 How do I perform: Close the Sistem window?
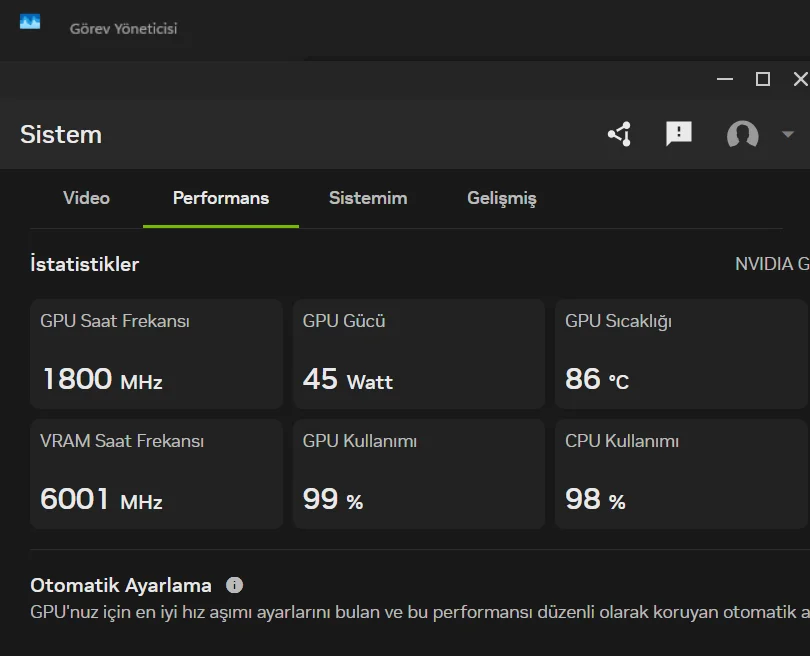tap(800, 79)
